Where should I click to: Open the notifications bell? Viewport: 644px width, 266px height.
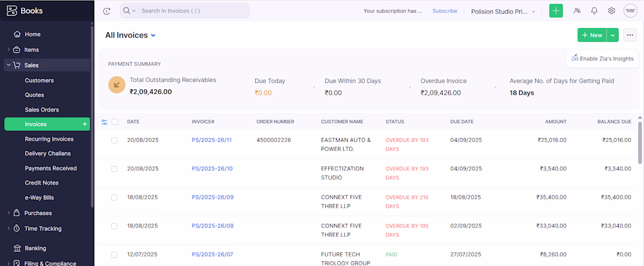594,11
